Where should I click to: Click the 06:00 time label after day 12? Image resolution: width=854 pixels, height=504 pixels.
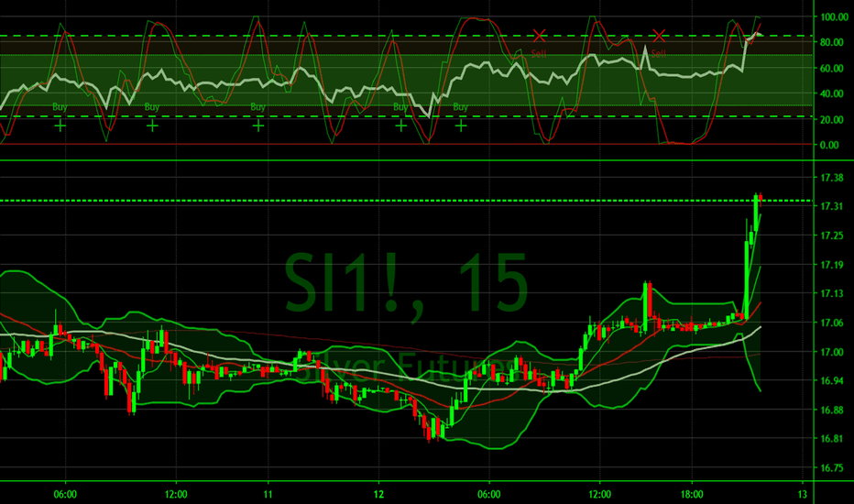pos(489,495)
